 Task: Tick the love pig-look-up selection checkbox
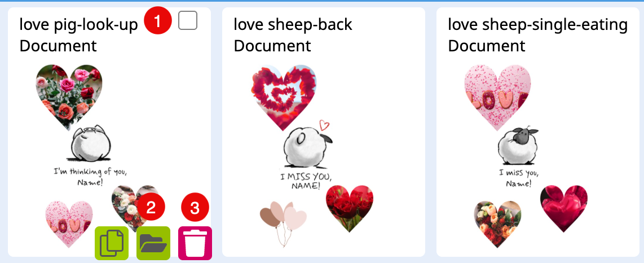point(188,20)
